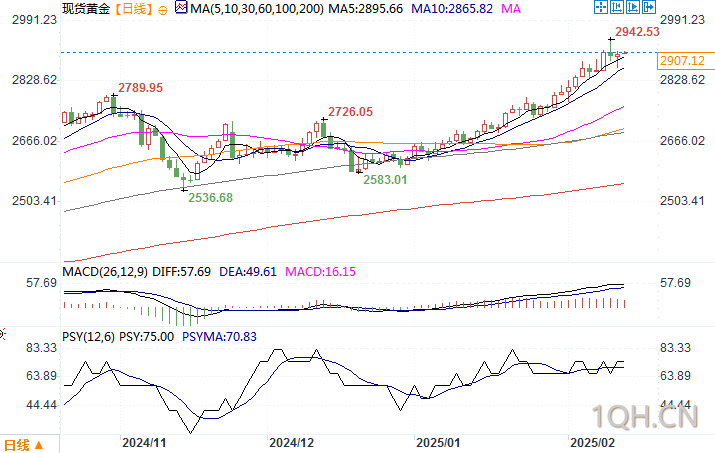Click the right axis 2991.23 price label
This screenshot has height=453, width=715.
(x=682, y=20)
